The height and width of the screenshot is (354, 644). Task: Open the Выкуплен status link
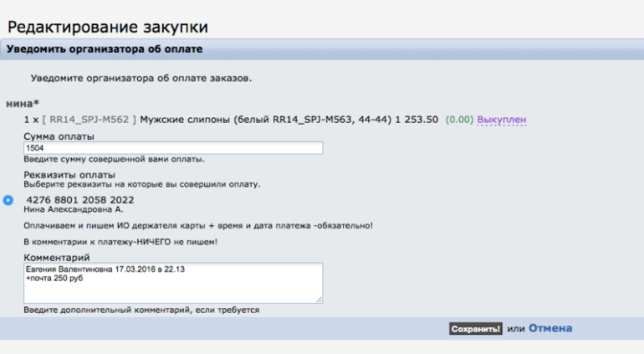tap(502, 120)
